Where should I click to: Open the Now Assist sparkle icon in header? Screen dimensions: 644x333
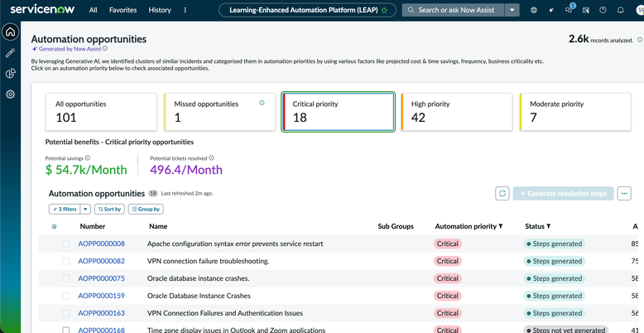[x=551, y=10]
